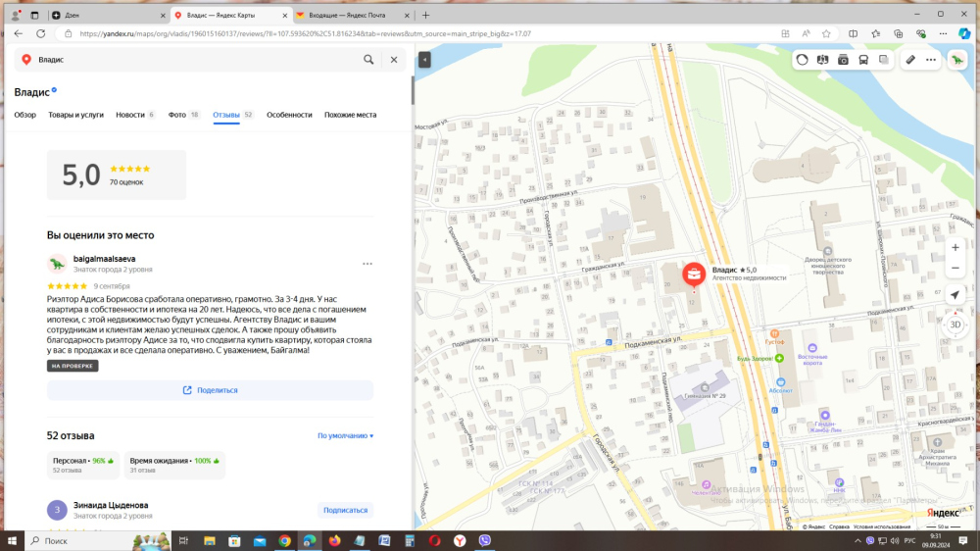Click the verified badge next to Владис

coord(54,90)
